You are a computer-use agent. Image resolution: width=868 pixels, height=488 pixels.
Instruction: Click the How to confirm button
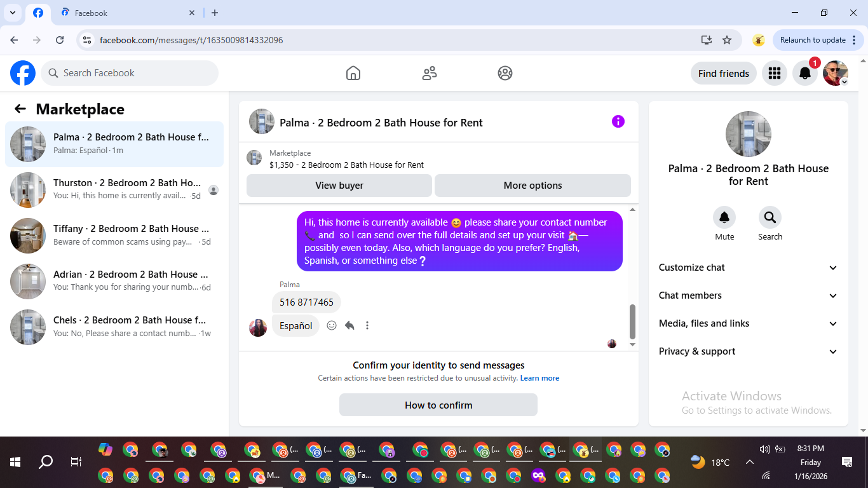438,405
